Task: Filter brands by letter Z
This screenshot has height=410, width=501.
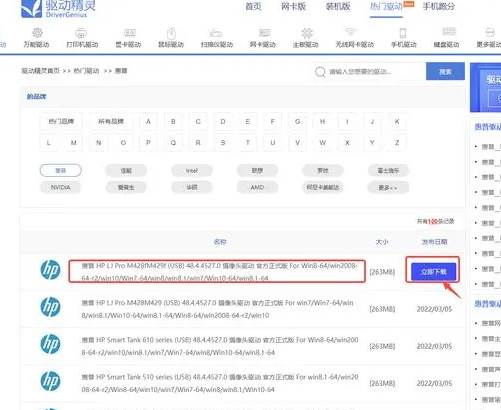Action: (397, 143)
